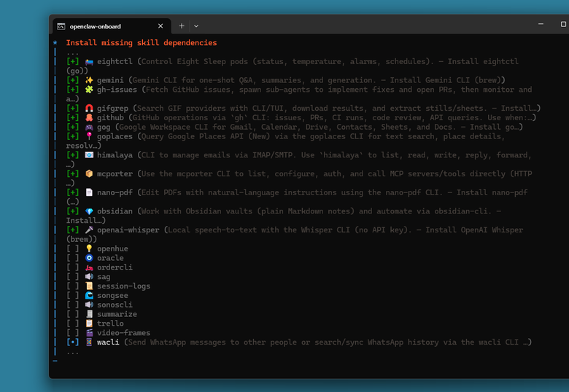Click the gemini sparkles icon
The width and height of the screenshot is (569, 392).
click(89, 80)
